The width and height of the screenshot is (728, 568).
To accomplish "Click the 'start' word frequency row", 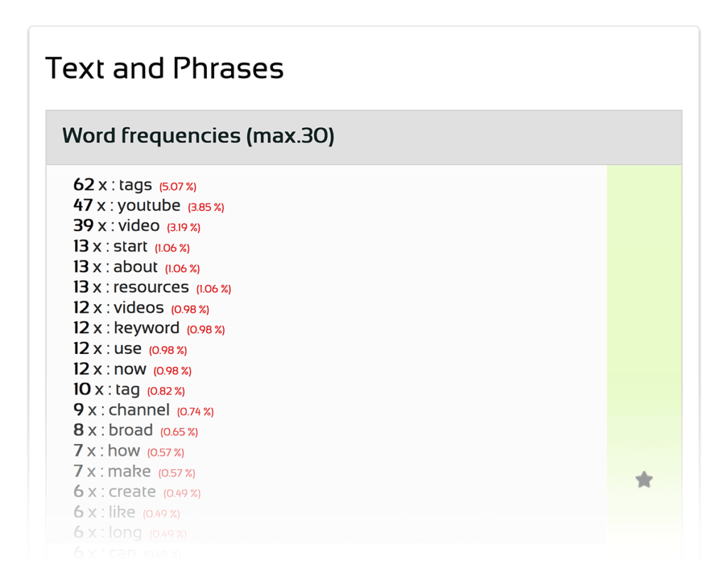I will tap(130, 247).
